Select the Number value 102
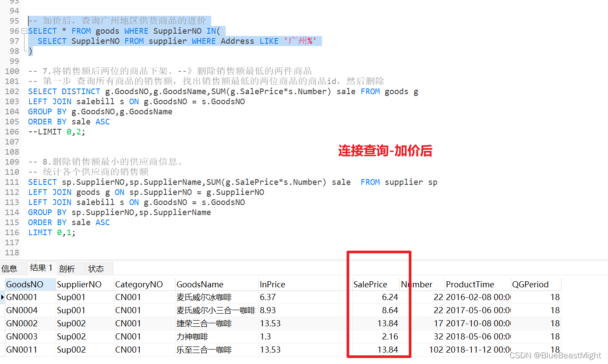The width and height of the screenshot is (608, 364). point(422,350)
